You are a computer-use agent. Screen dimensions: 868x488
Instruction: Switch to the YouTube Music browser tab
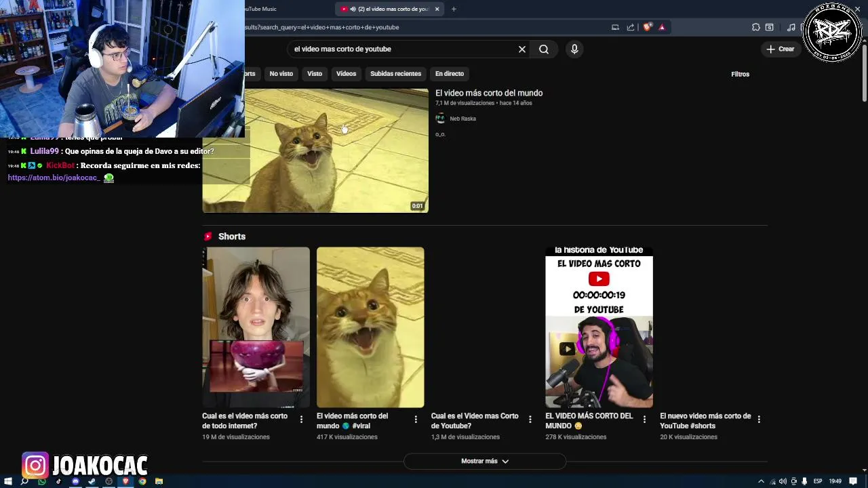261,9
